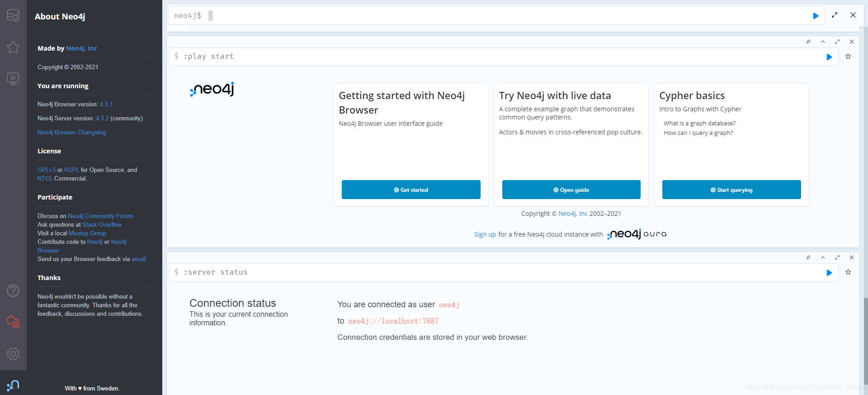Collapse the :play start frame
The height and width of the screenshot is (395, 868).
click(x=823, y=42)
